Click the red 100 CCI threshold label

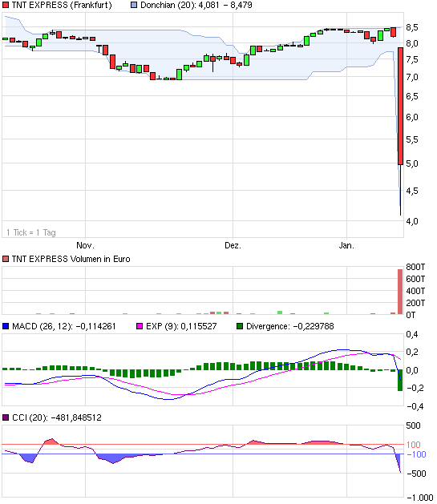414,445
